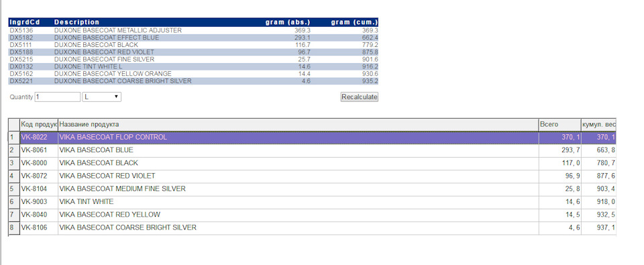644x265 pixels.
Task: Select DUXONE BASECOAT BLACK description
Action: (x=96, y=45)
